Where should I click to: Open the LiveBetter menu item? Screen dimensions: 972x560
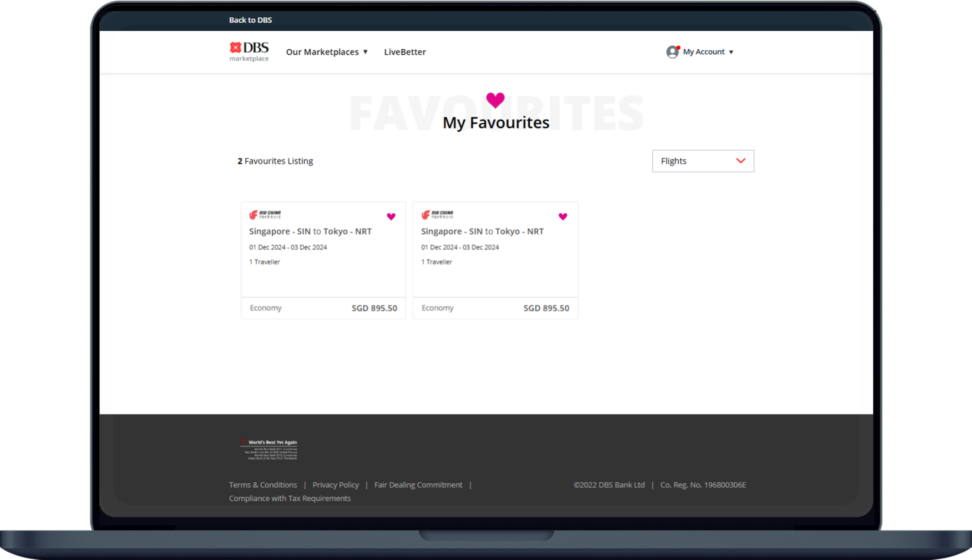coord(405,52)
